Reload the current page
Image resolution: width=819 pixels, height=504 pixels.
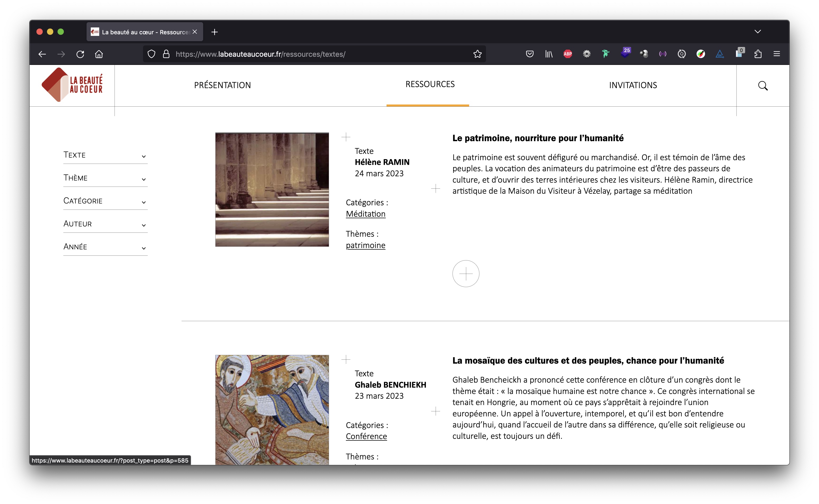tap(80, 54)
